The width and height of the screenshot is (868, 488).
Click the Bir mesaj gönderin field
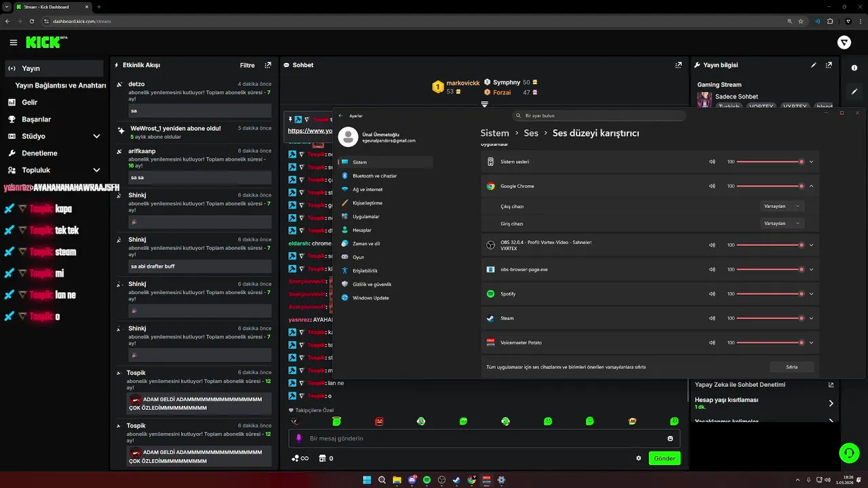tap(483, 439)
